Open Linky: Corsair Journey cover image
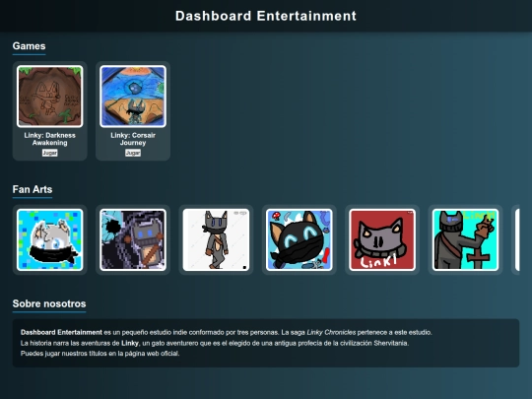The image size is (532, 399). coord(133,97)
